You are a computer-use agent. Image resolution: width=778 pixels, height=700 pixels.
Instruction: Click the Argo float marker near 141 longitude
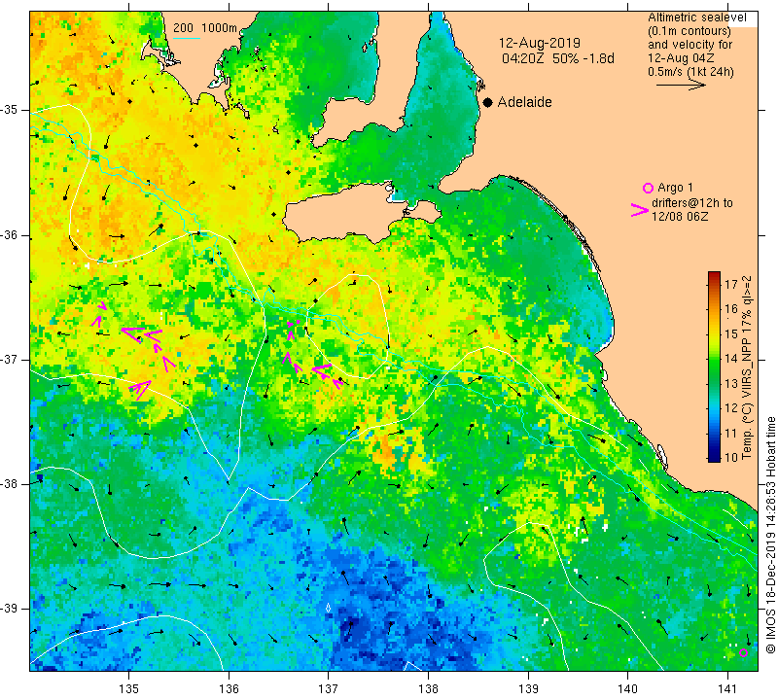click(x=743, y=653)
